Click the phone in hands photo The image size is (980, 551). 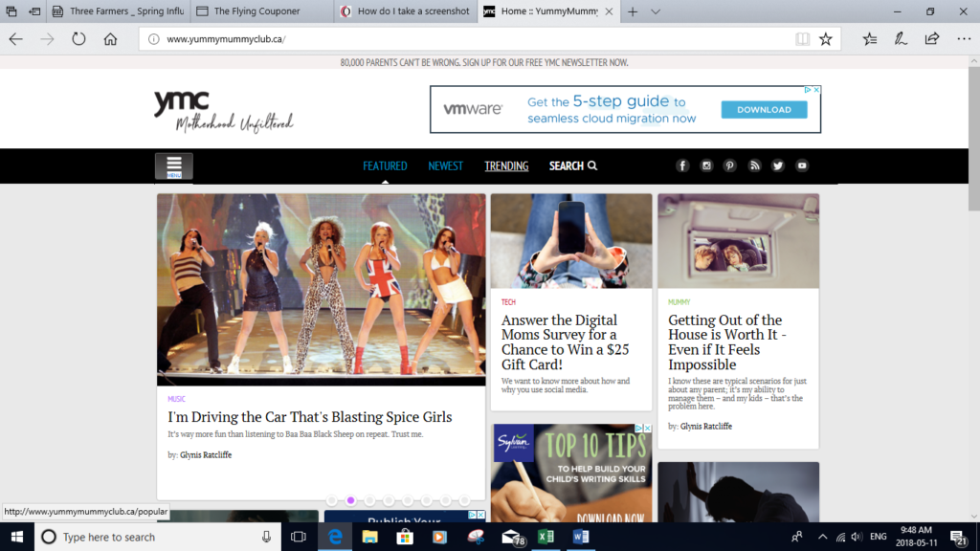(x=571, y=240)
